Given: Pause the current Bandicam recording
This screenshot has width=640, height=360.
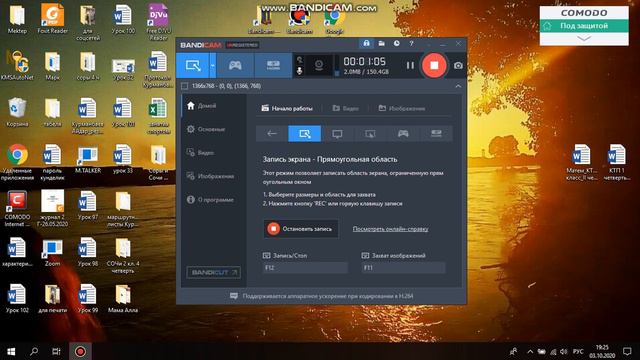Looking at the screenshot, I should pos(410,65).
